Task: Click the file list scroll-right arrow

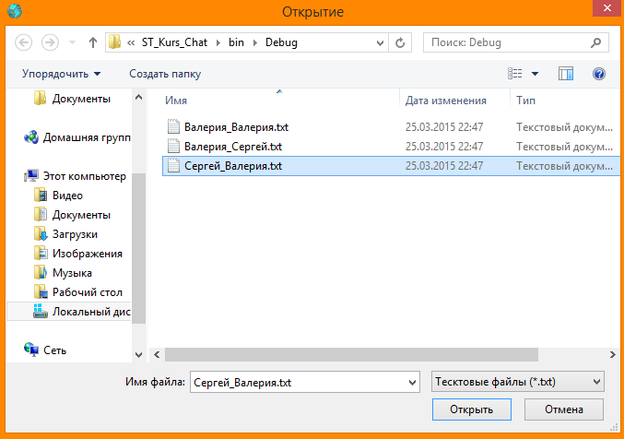Action: [x=612, y=354]
